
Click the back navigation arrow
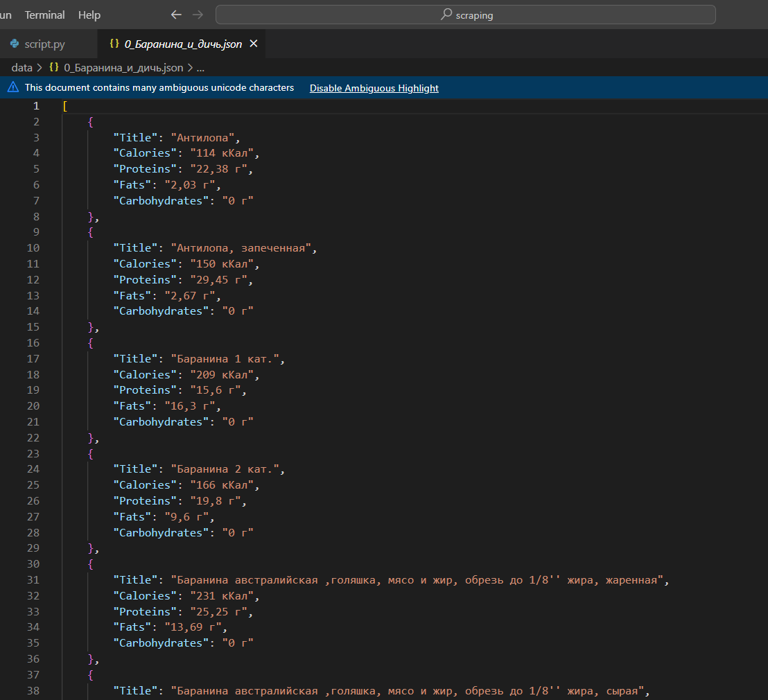pyautogui.click(x=176, y=15)
